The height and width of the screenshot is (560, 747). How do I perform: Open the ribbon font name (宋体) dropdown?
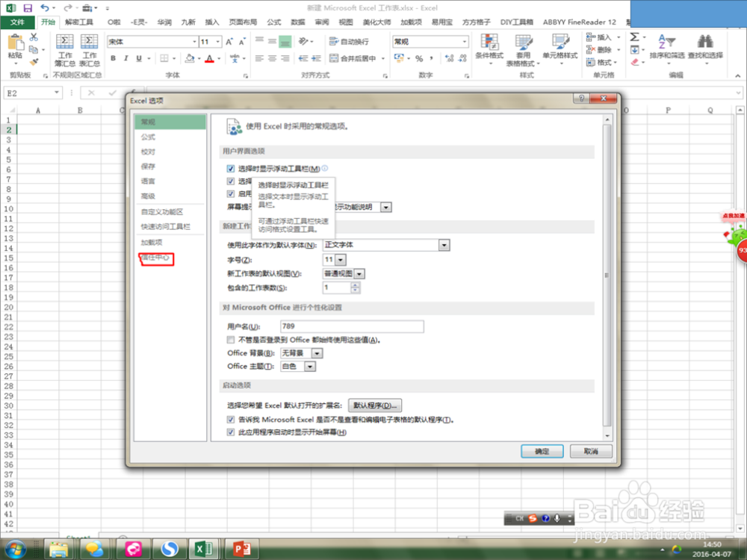[194, 42]
